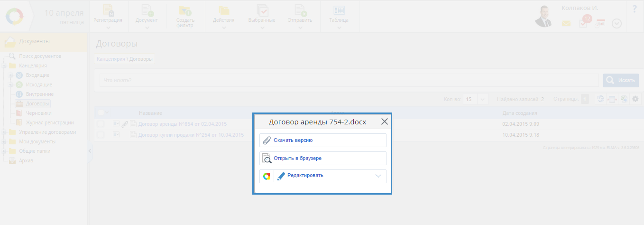Screen dimensions: 644x225
Task: Click the colorful ELMA agent icon in the dialog
Action: click(x=267, y=176)
